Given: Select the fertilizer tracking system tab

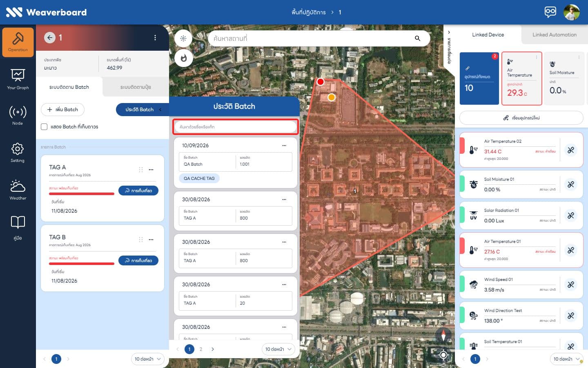Looking at the screenshot, I should point(136,87).
